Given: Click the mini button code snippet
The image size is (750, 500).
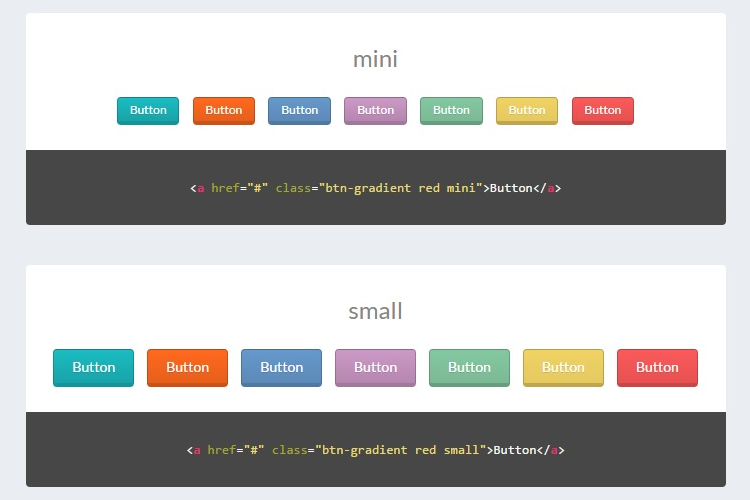Looking at the screenshot, I should [x=375, y=188].
